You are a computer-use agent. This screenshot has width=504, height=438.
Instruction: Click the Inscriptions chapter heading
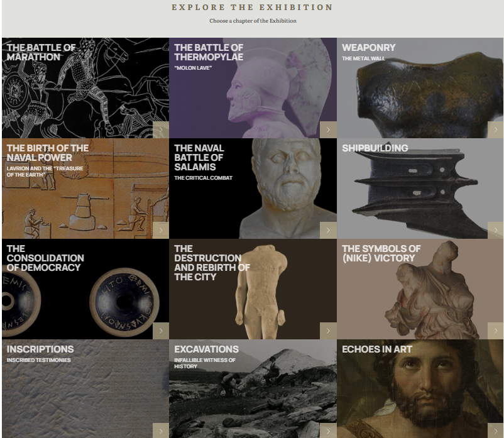coord(40,349)
